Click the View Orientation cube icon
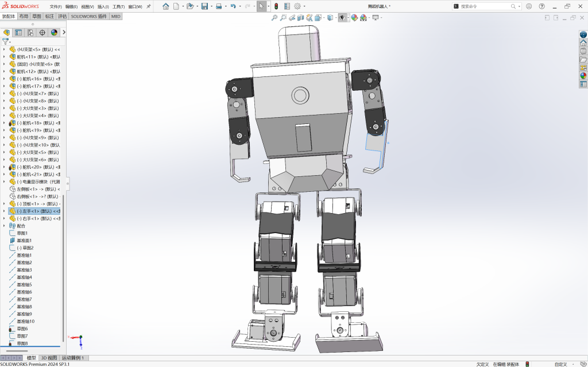This screenshot has width=588, height=367. coord(318,18)
